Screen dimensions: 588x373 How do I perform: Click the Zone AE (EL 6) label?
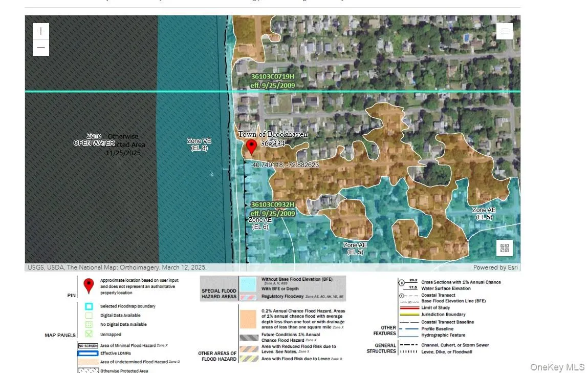point(260,223)
